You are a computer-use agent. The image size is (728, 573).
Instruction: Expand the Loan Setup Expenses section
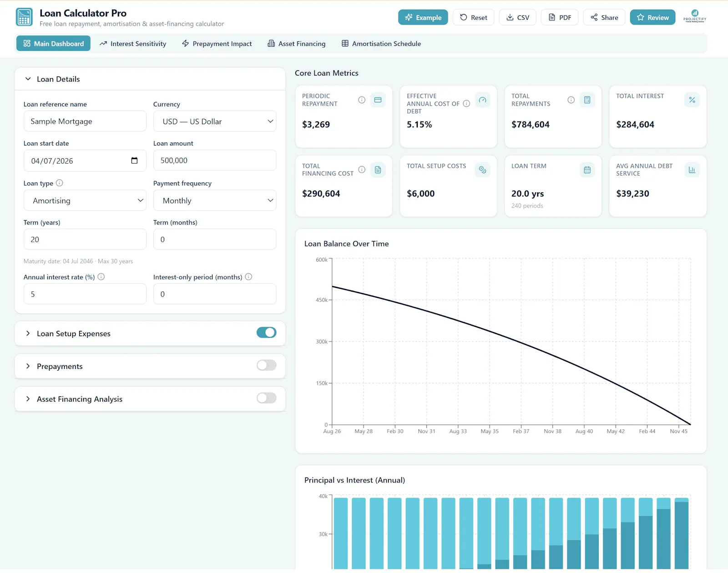(28, 333)
